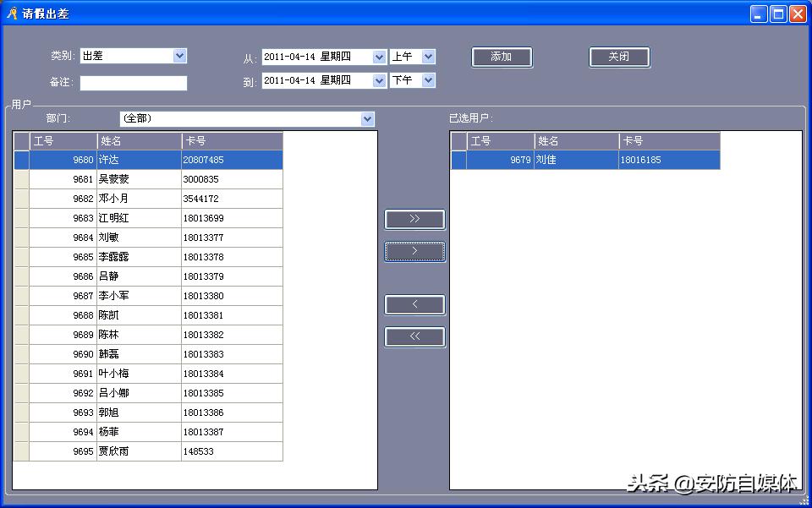Open the 从 start date picker dropdown
Screen dimensions: 812x508
pyautogui.click(x=379, y=57)
